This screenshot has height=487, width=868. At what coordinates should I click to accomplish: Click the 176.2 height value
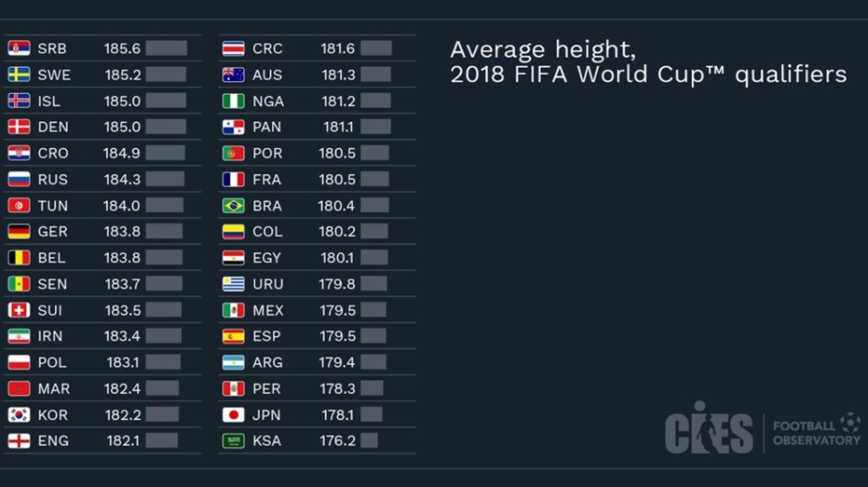pyautogui.click(x=337, y=441)
